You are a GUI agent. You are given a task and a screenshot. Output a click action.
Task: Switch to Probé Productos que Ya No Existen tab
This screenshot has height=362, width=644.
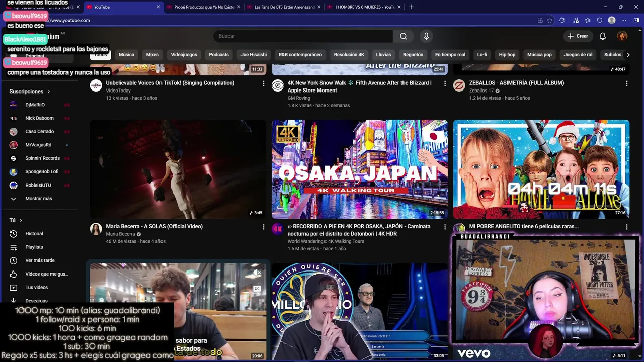[x=204, y=7]
